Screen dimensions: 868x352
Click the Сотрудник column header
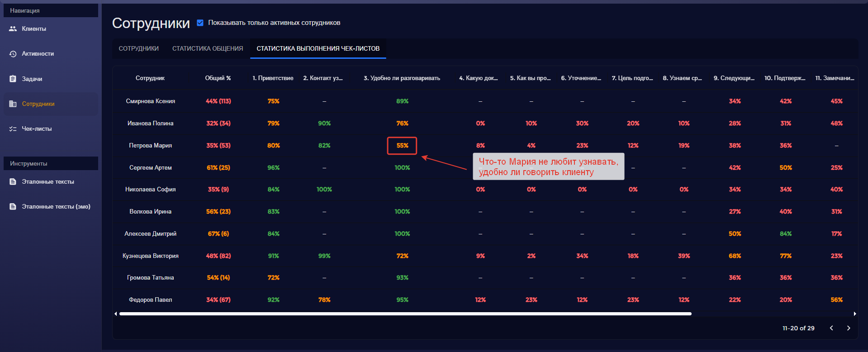[150, 78]
